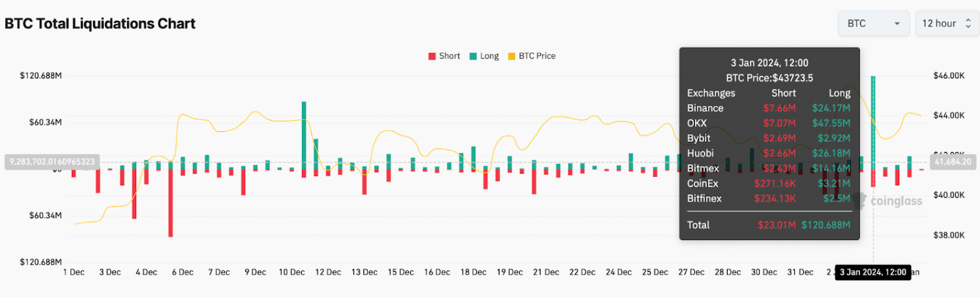Click the black 3 Jan 2024 x-axis marker
Screen dimensions: 980x297
click(873, 272)
